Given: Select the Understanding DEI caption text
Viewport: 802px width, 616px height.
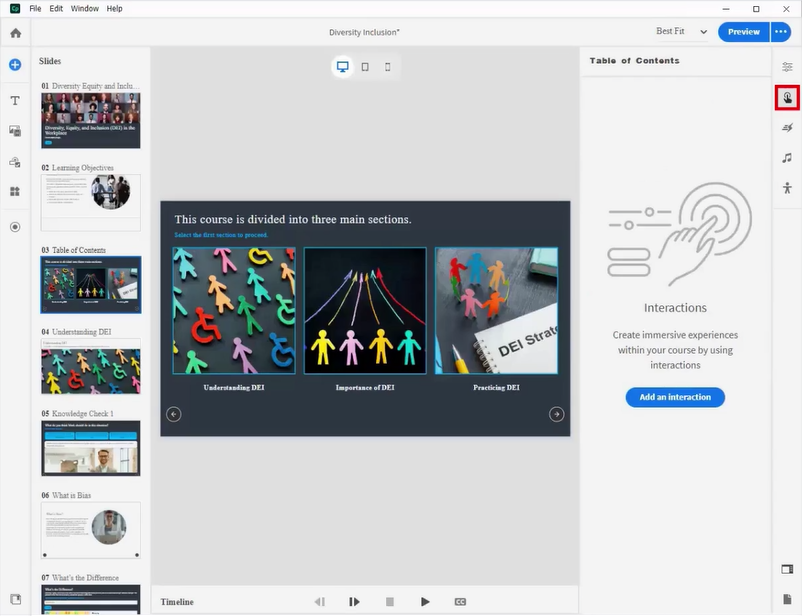Looking at the screenshot, I should pyautogui.click(x=234, y=388).
